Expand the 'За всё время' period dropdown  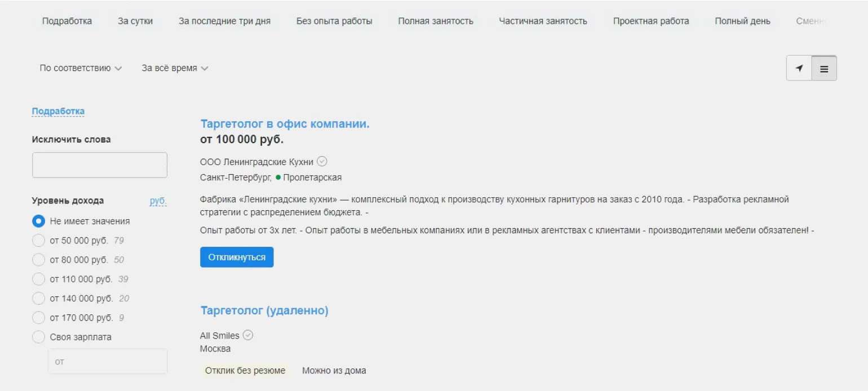175,68
